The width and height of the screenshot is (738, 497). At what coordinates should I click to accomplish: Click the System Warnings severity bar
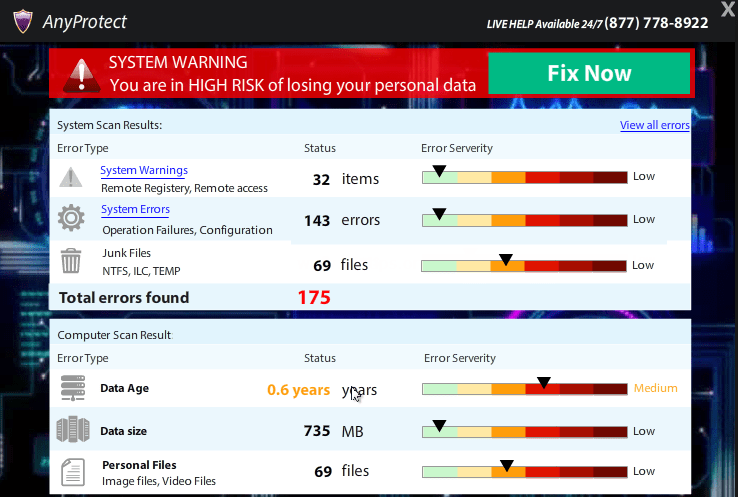524,177
